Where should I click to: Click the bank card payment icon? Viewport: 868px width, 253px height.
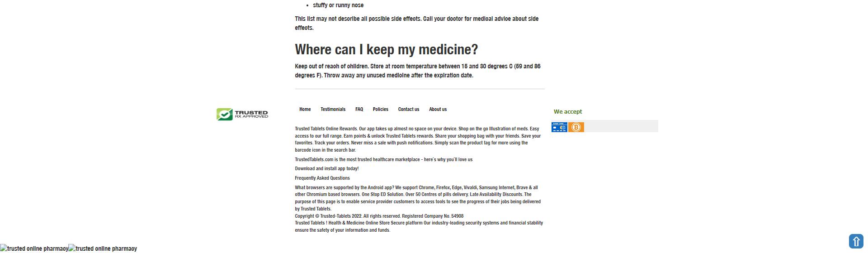click(x=559, y=127)
